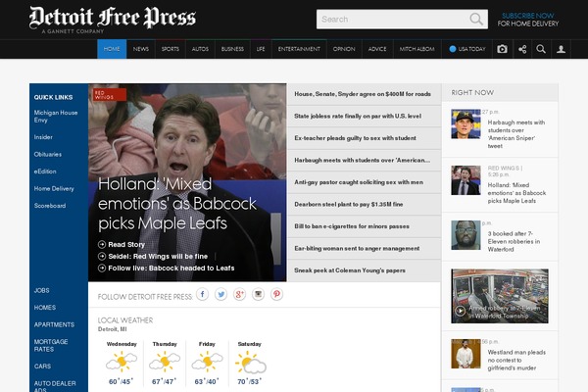Open the Obituaries quick link

point(48,154)
